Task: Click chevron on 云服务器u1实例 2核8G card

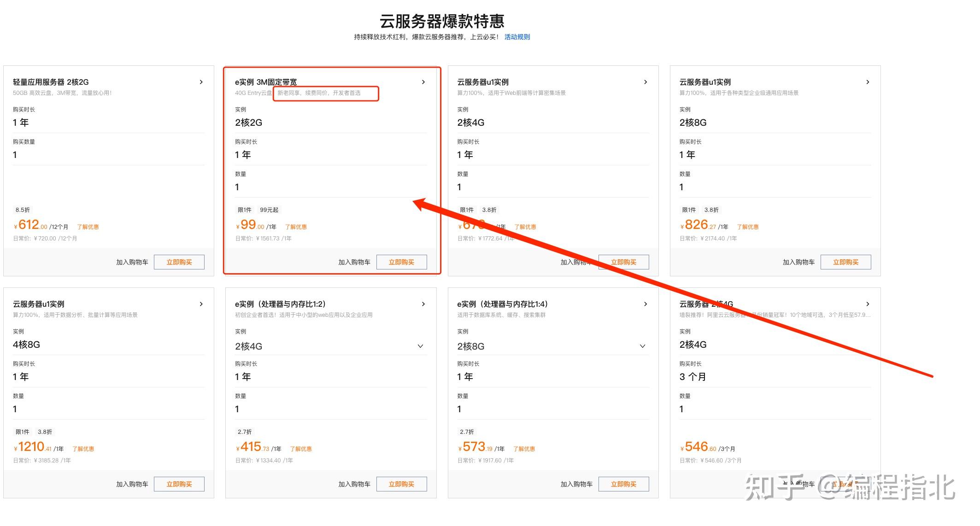Action: [868, 82]
